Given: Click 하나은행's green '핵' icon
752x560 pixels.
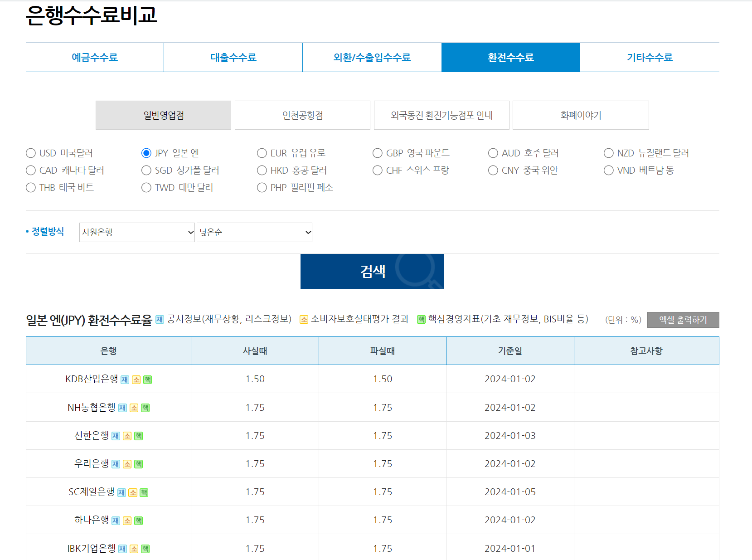Looking at the screenshot, I should (139, 521).
